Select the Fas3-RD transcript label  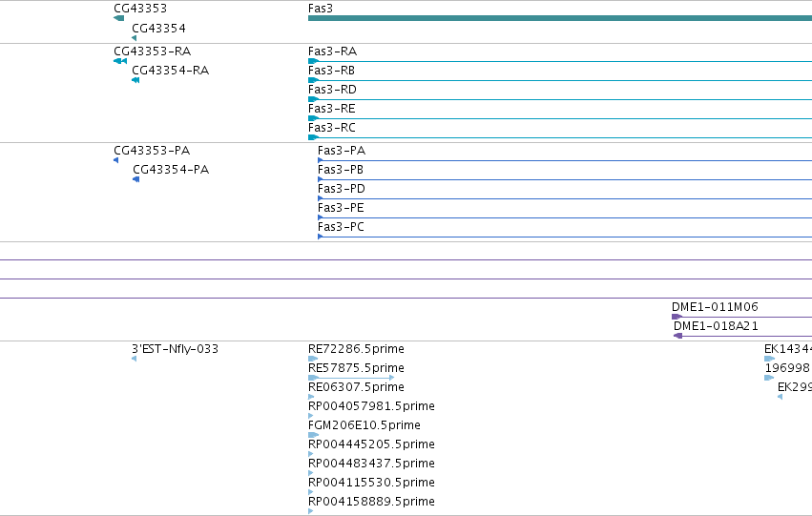332,90
